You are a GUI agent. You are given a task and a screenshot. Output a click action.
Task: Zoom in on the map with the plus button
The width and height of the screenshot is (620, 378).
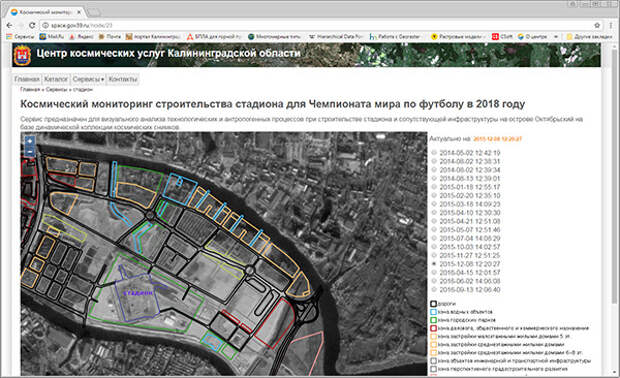pos(30,142)
